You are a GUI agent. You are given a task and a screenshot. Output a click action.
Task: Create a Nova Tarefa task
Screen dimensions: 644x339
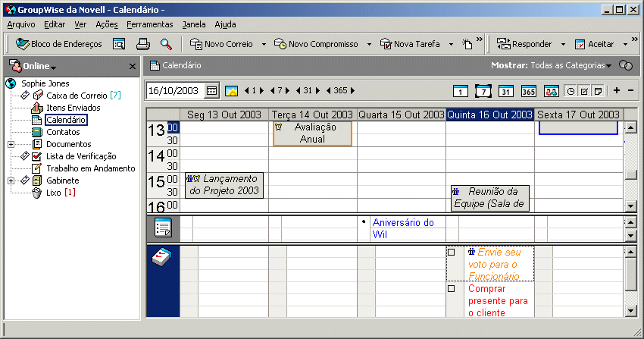click(409, 44)
